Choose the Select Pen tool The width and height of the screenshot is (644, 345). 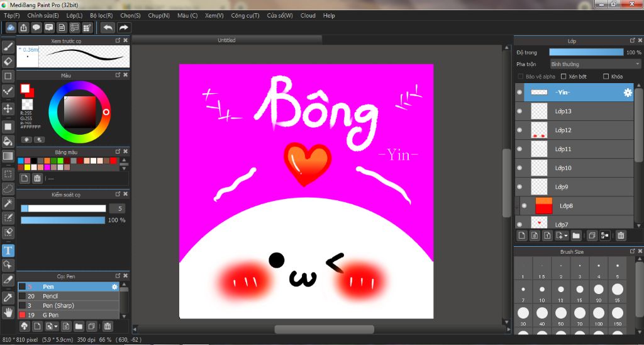click(x=8, y=218)
